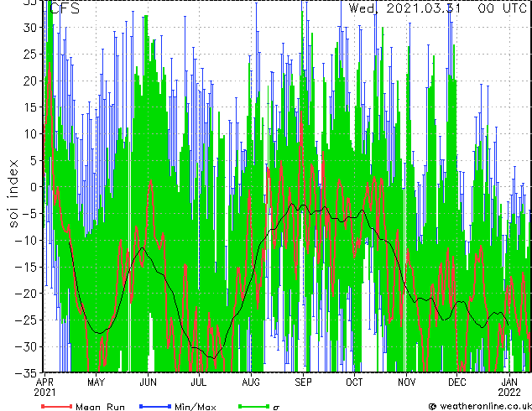532x411 pixels.
Task: Select the positive 30 y-axis label
Action: pyautogui.click(x=29, y=28)
